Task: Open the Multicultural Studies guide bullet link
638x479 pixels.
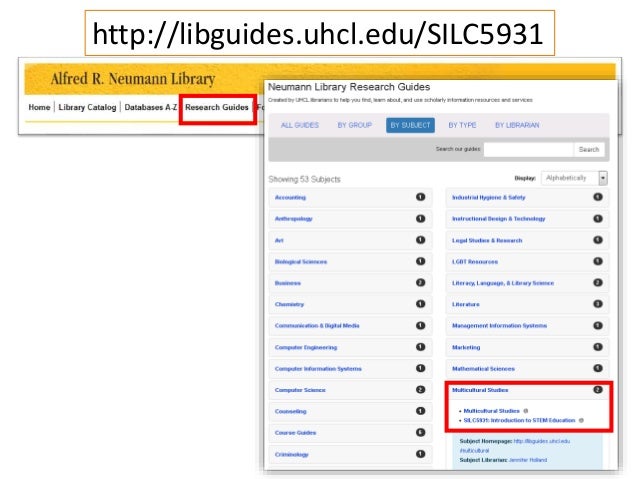Action: (x=492, y=411)
